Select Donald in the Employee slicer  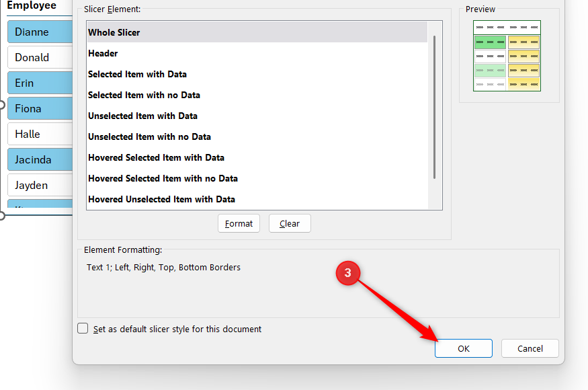[x=40, y=57]
